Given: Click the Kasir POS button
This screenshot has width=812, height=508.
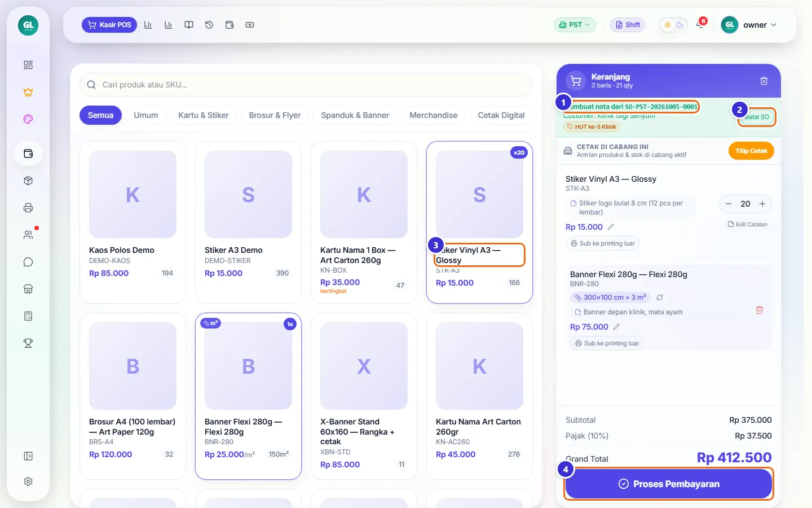Looking at the screenshot, I should [109, 25].
